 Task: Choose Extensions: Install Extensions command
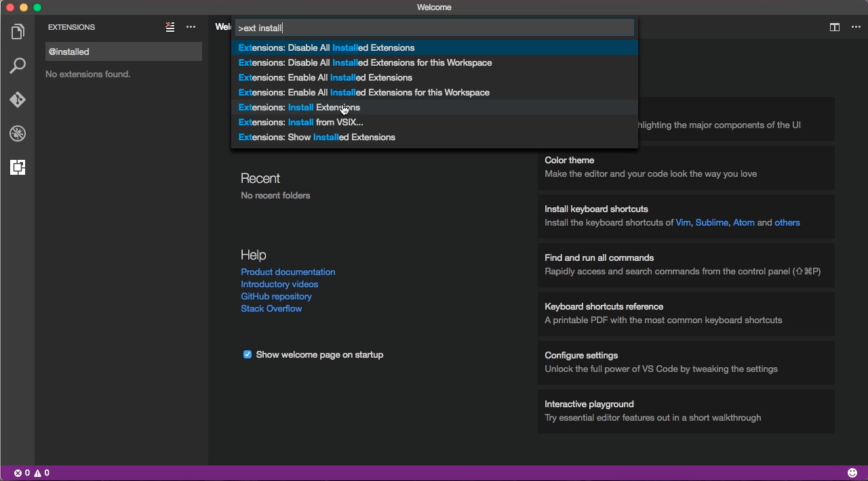(x=435, y=107)
